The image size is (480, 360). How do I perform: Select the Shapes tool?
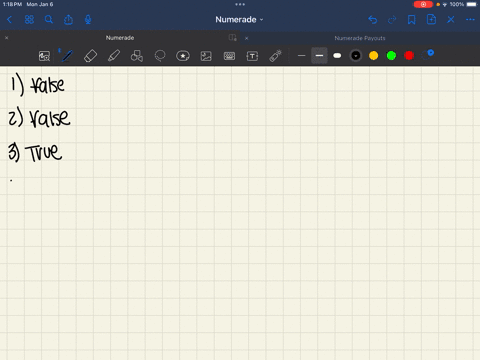point(137,56)
